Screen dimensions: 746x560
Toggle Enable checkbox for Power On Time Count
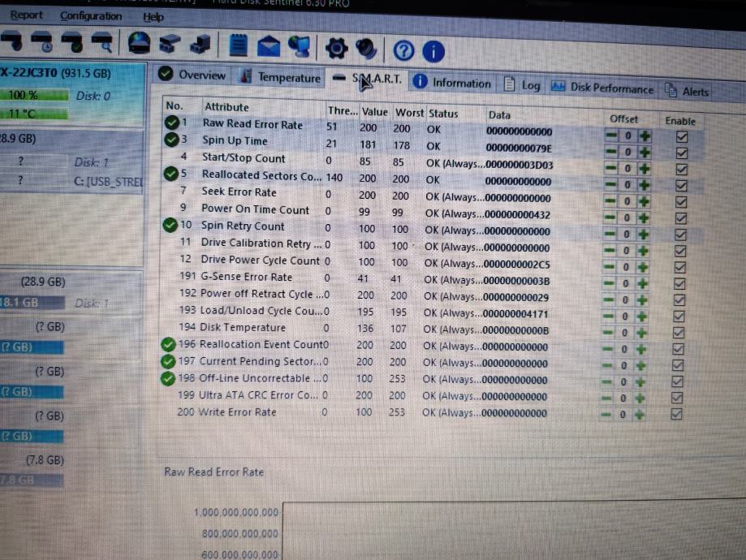point(681,218)
